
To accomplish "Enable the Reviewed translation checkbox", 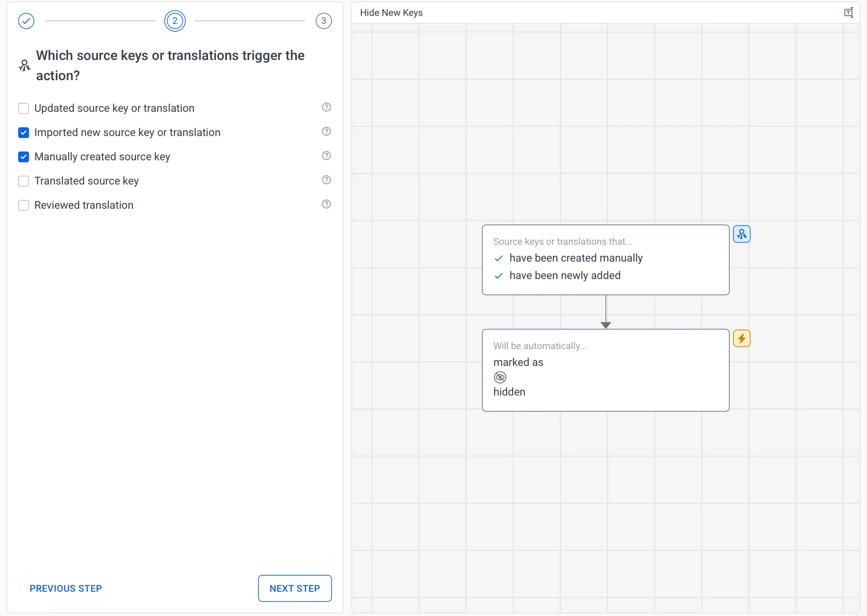I will [24, 205].
